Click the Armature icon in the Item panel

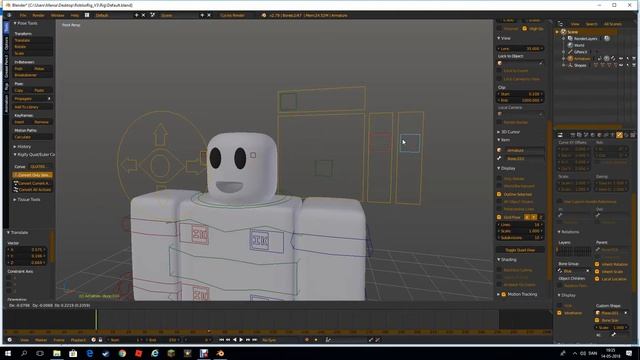click(499, 150)
